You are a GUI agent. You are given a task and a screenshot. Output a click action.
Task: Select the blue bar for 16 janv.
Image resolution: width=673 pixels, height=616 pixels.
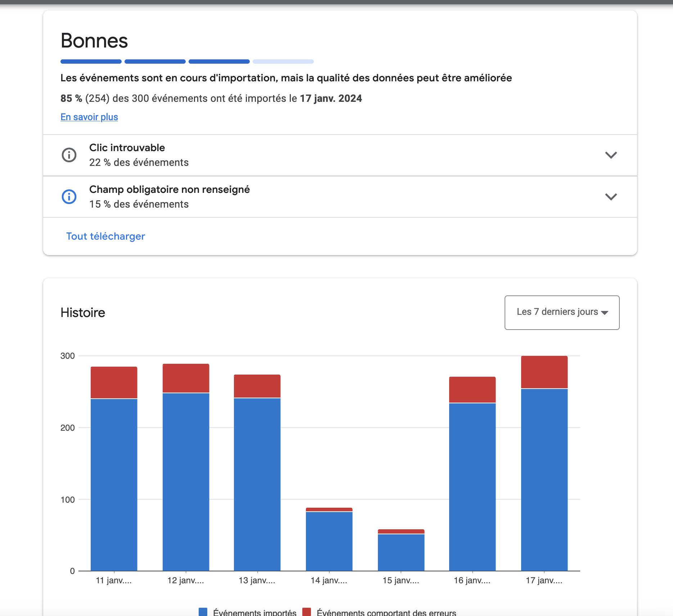(473, 487)
